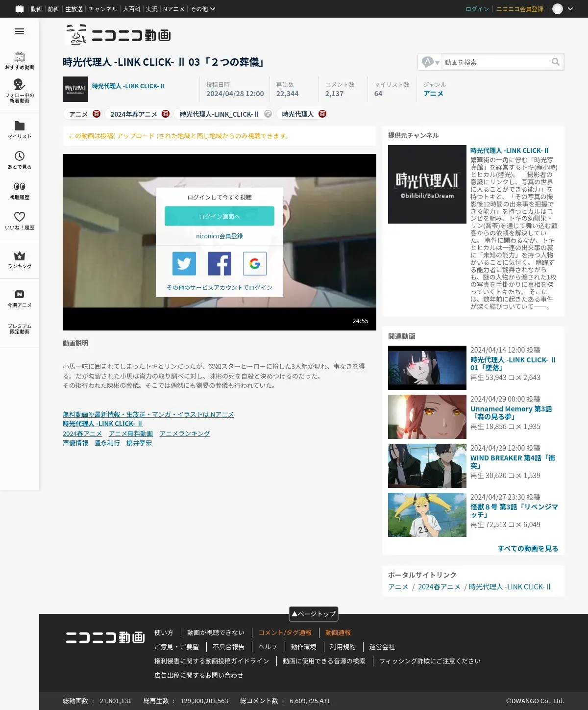The image size is (588, 710).
Task: Open チャンネル in the top bar
Action: 103,9
